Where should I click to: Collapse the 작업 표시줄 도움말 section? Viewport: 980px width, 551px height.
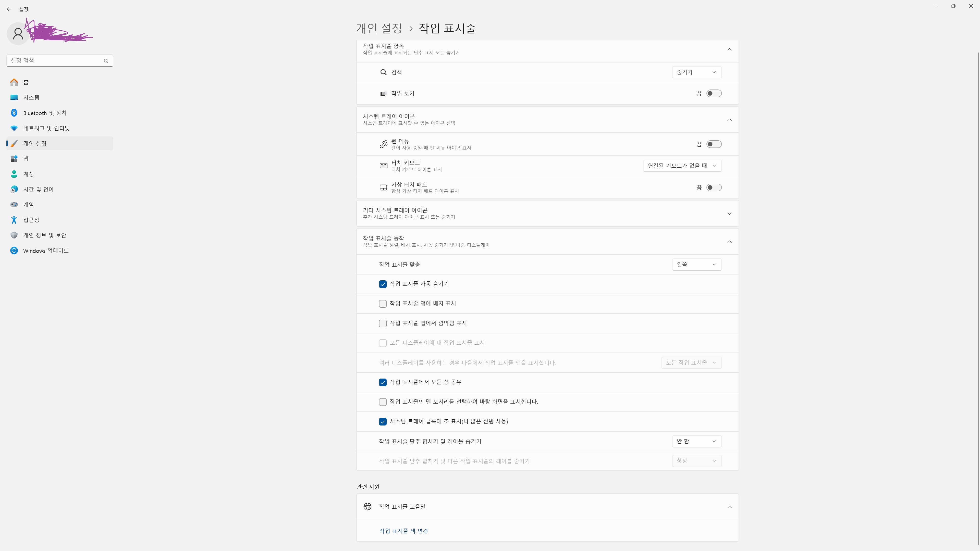pos(729,507)
